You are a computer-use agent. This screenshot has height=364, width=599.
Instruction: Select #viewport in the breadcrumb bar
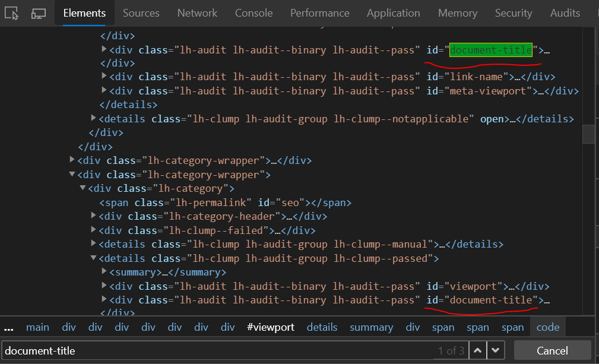pos(271,327)
